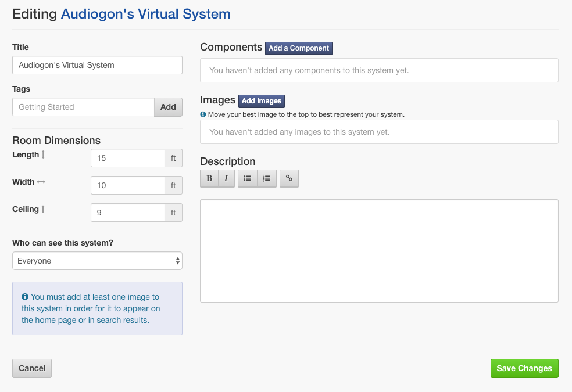Click the 'You must add at least one image' notice
The image size is (572, 392).
click(x=98, y=308)
